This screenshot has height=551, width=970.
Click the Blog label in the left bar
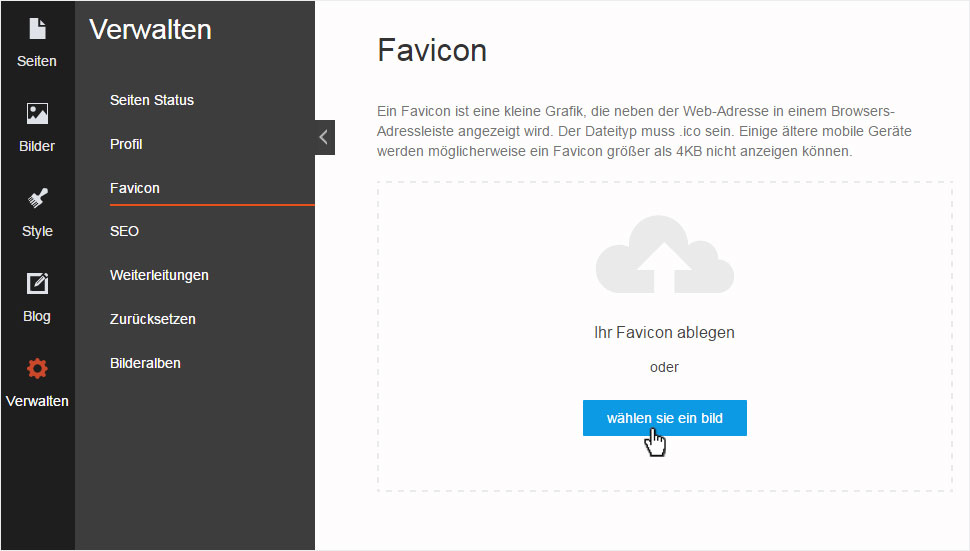pos(36,317)
